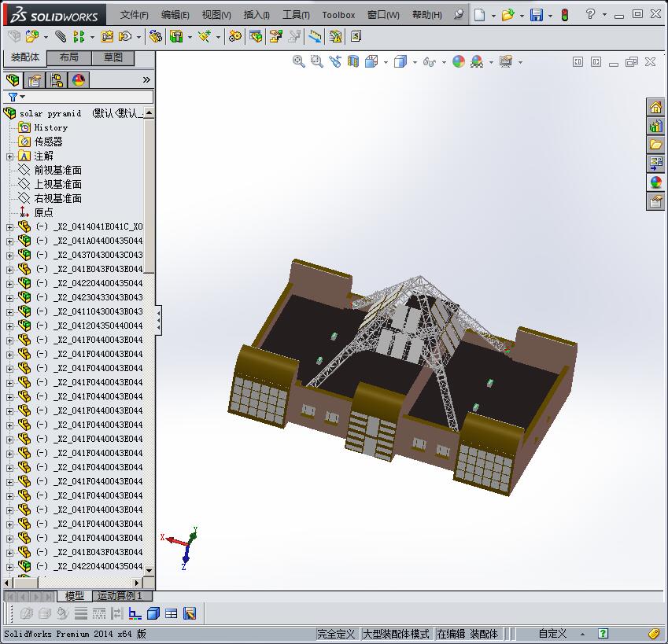Switch to the 草图 tab

point(113,57)
